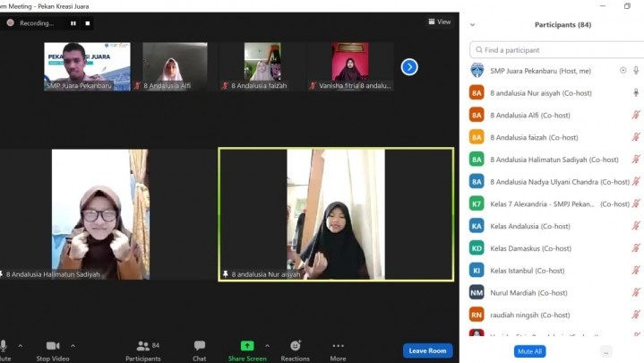Click SMP Juara Pekanbaru host microphone icon
Screen dimensions: 644x363
pos(636,71)
